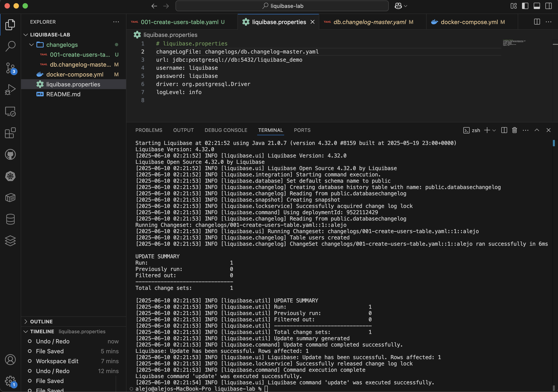Maximize the panel with up chevron

537,130
